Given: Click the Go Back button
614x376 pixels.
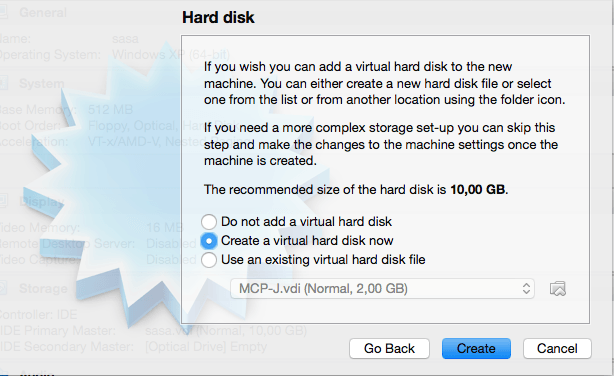Looking at the screenshot, I should coord(389,348).
